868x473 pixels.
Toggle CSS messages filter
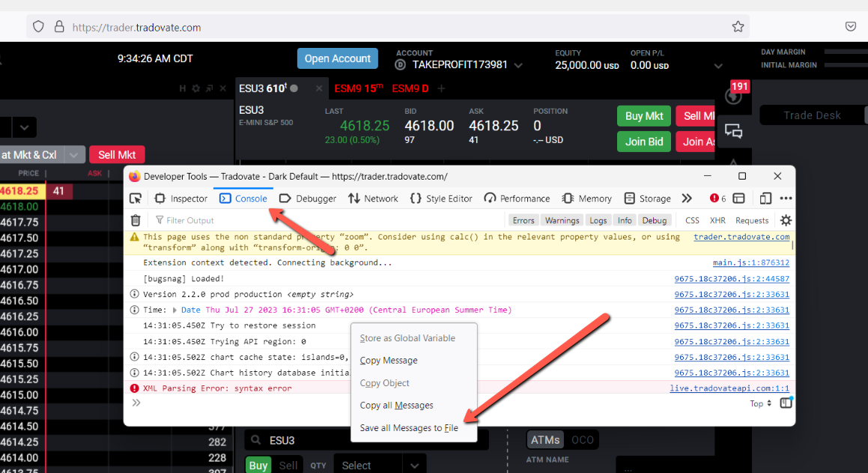coord(692,220)
